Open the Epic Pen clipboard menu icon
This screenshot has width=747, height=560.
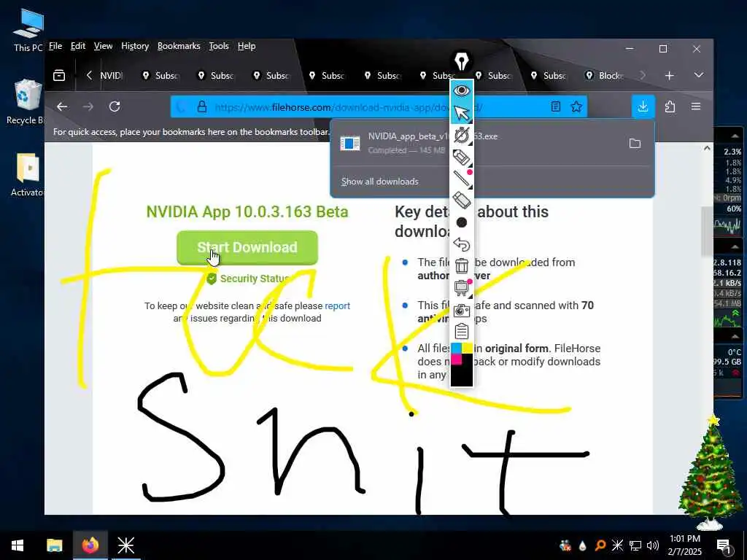point(461,331)
